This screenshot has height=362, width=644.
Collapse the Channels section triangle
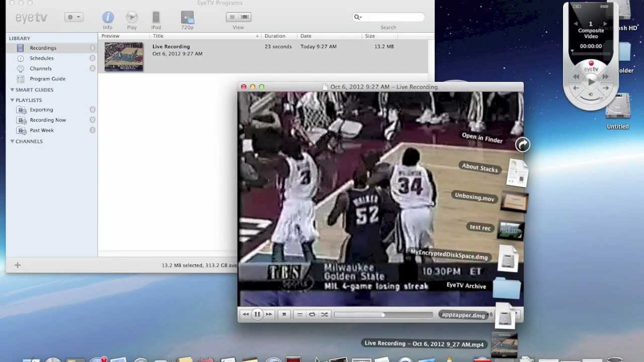[12, 141]
